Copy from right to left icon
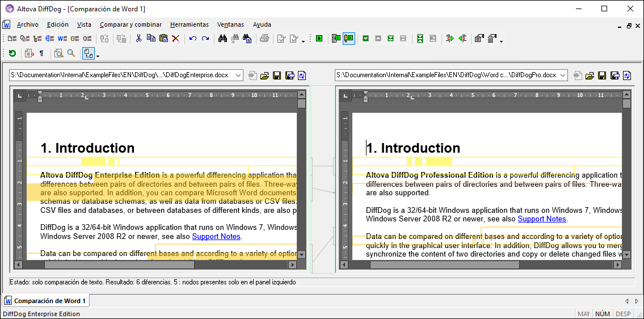 click(x=462, y=39)
